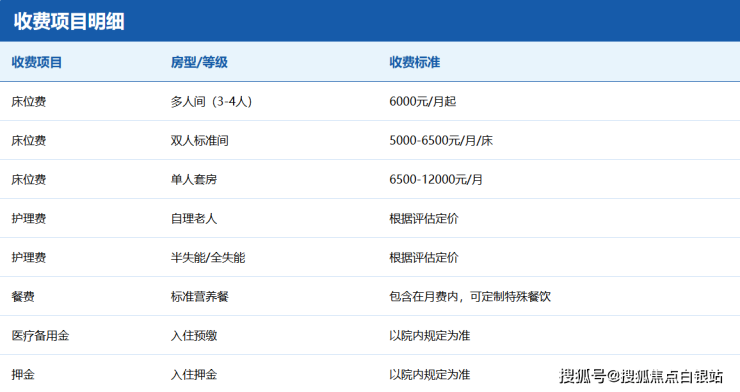Select the 医疗备用金 fee item
This screenshot has width=740, height=392.
coord(41,336)
